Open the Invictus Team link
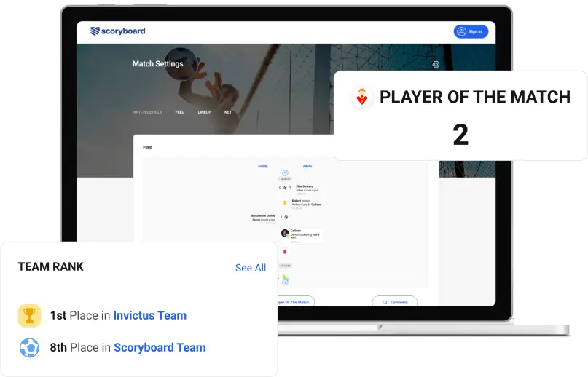 [x=149, y=315]
